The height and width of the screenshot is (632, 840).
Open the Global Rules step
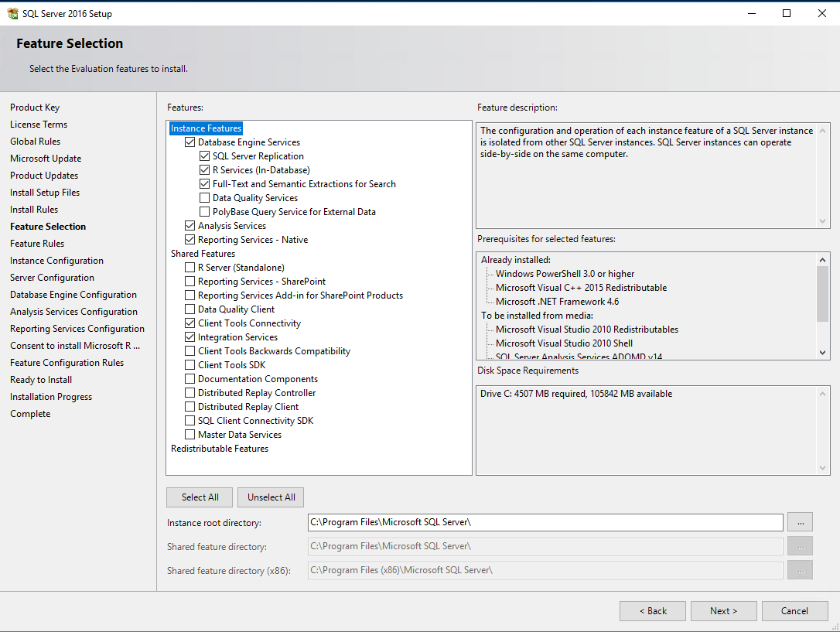36,142
